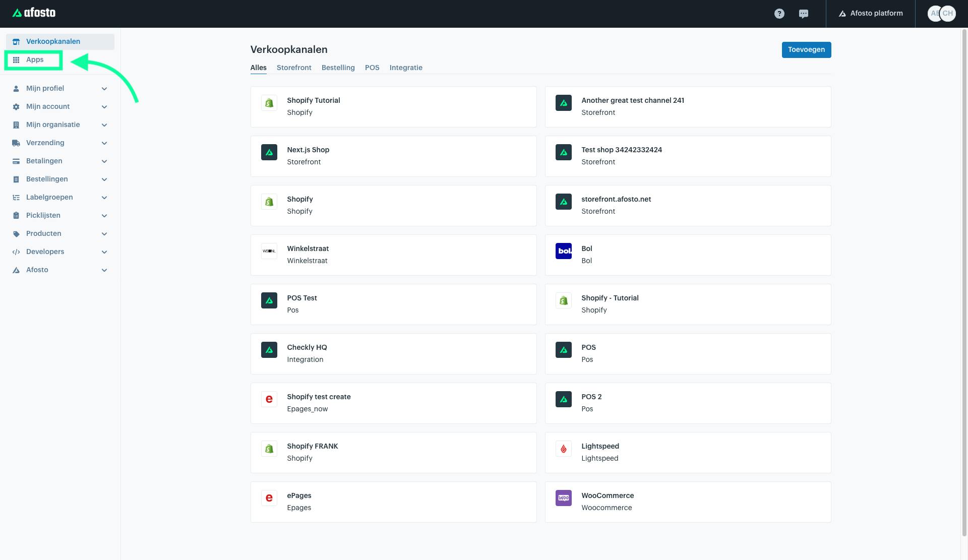
Task: Expand the Mijn account chevron
Action: pyautogui.click(x=104, y=107)
